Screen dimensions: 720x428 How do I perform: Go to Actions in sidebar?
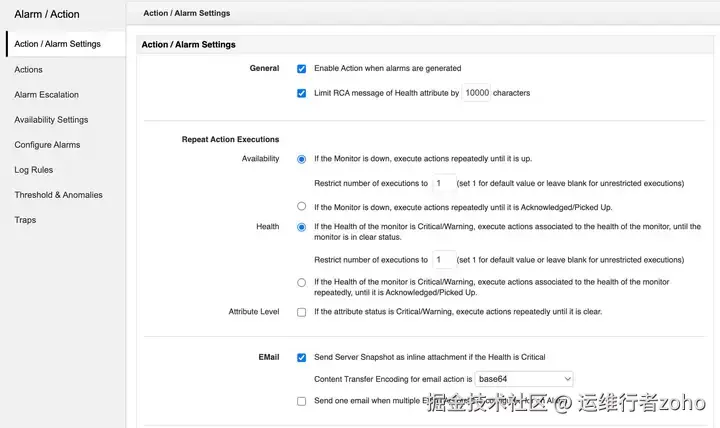(28, 70)
